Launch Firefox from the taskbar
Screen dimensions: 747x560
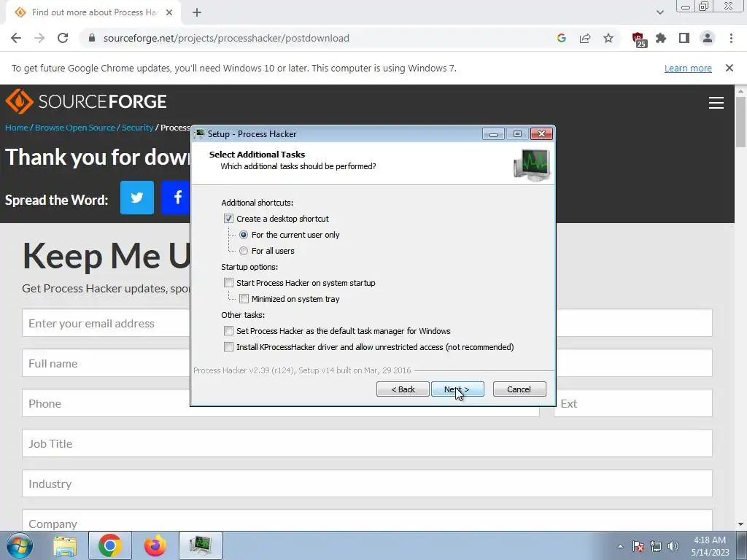coord(155,545)
